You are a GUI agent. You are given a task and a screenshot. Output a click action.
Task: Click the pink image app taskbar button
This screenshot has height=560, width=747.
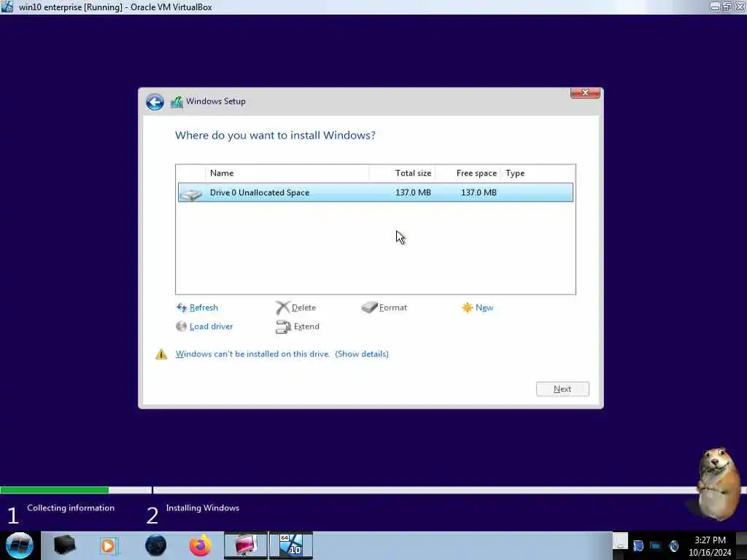point(246,545)
